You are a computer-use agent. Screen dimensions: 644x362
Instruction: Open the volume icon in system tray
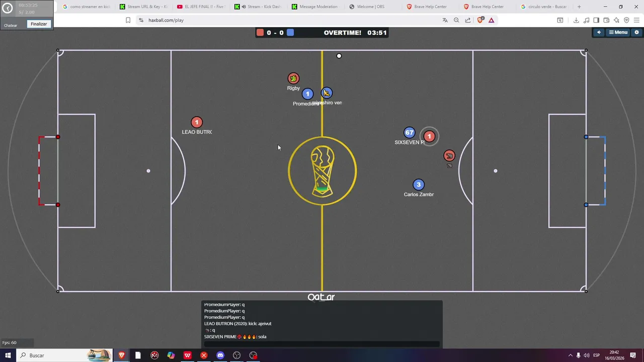pos(587,355)
